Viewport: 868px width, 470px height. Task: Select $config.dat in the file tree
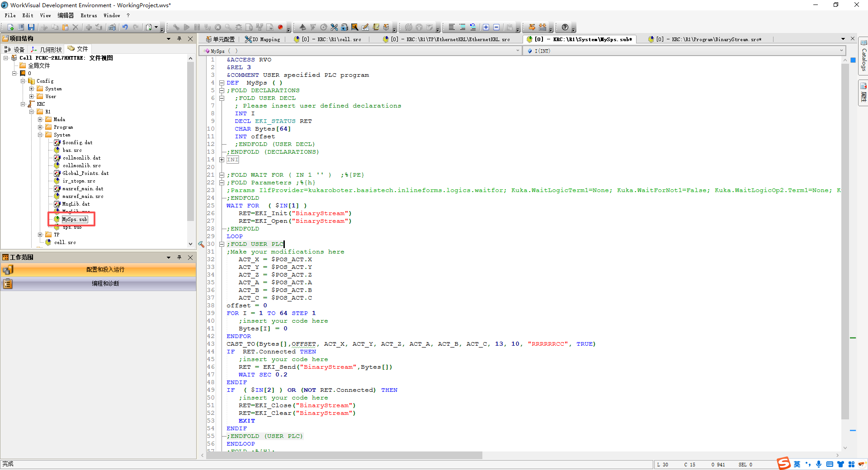click(77, 142)
